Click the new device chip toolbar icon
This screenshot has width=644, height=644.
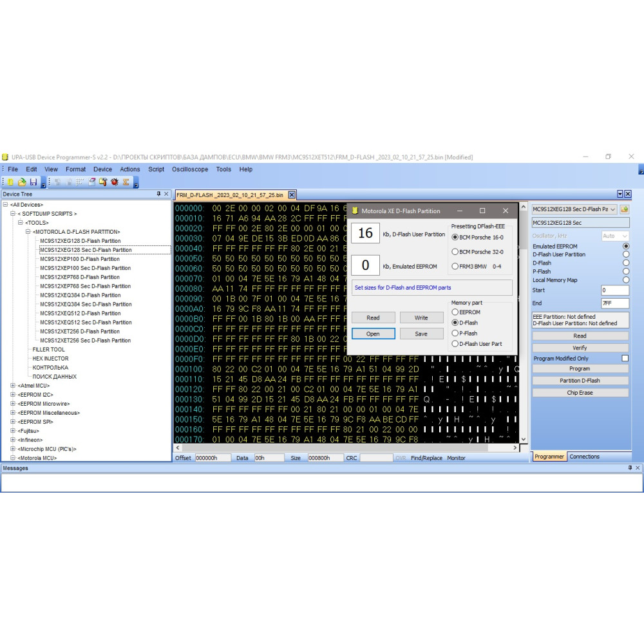11,182
